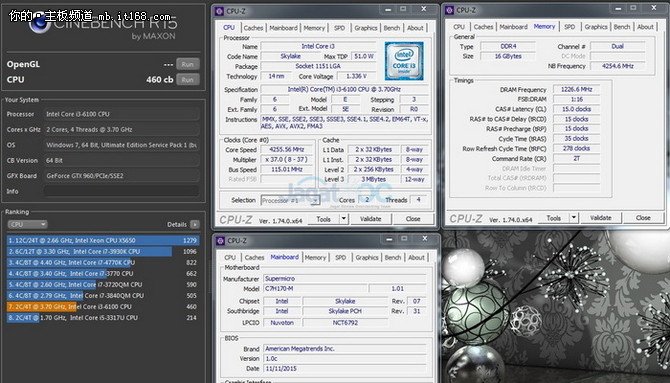
Task: Switch to Mainboard tab in CPU window
Action: tap(283, 28)
